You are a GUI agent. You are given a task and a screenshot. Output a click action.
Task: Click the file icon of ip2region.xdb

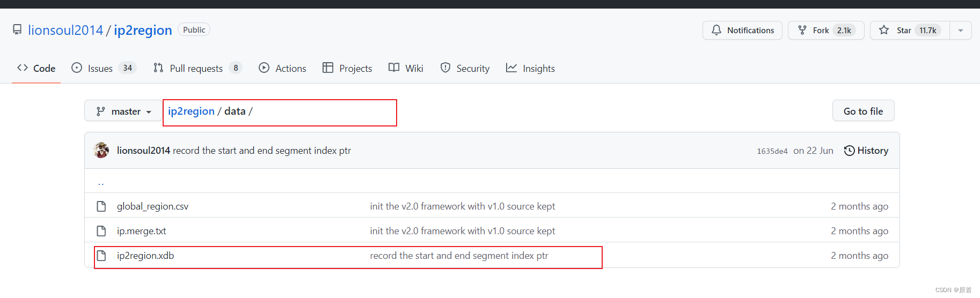pyautogui.click(x=101, y=256)
